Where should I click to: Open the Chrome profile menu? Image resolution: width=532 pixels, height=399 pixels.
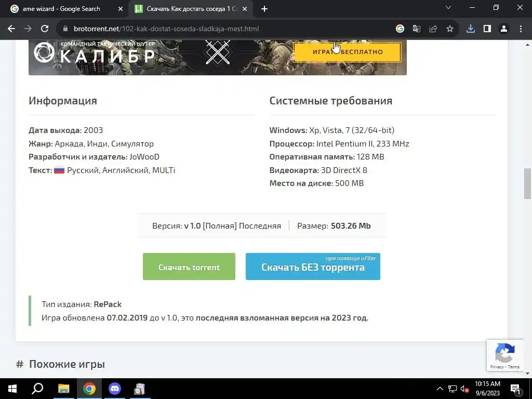504,29
